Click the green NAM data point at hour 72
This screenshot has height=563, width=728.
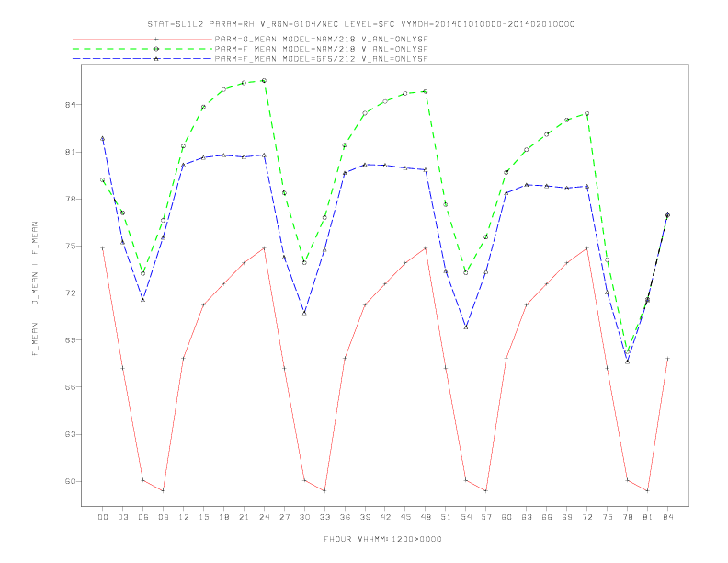586,113
